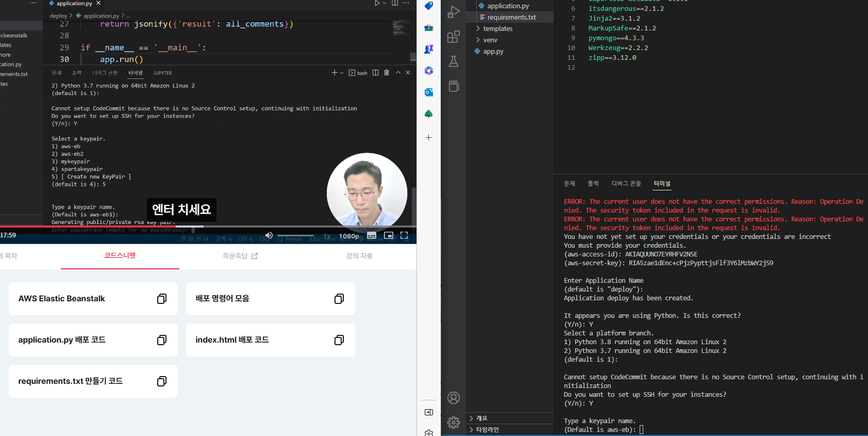Open the 즉문즉답 tab link

click(240, 256)
